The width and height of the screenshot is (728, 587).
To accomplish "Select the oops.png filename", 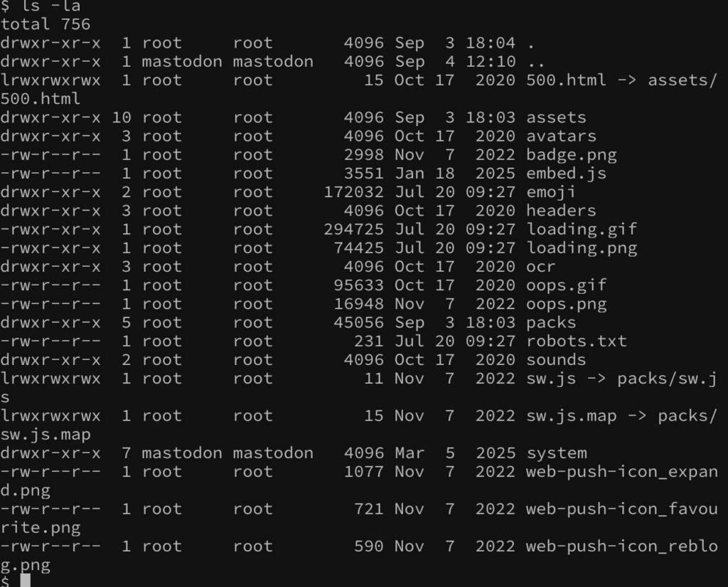I will pos(566,304).
